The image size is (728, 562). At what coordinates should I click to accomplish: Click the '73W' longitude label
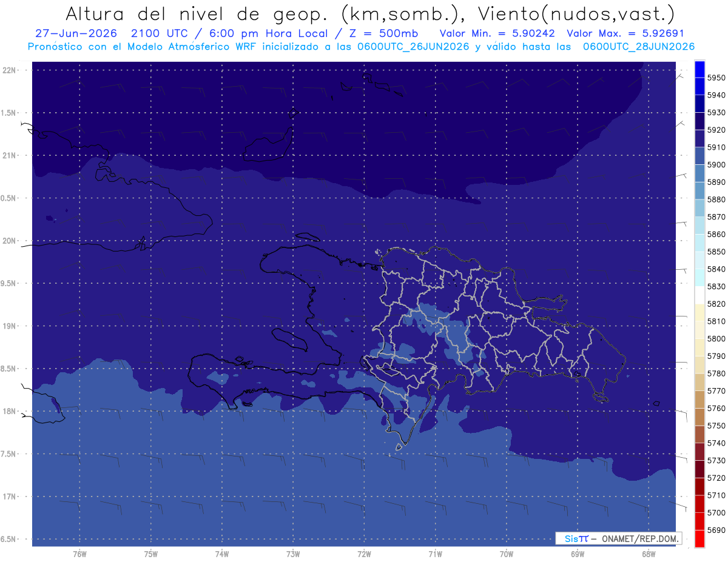coord(293,554)
